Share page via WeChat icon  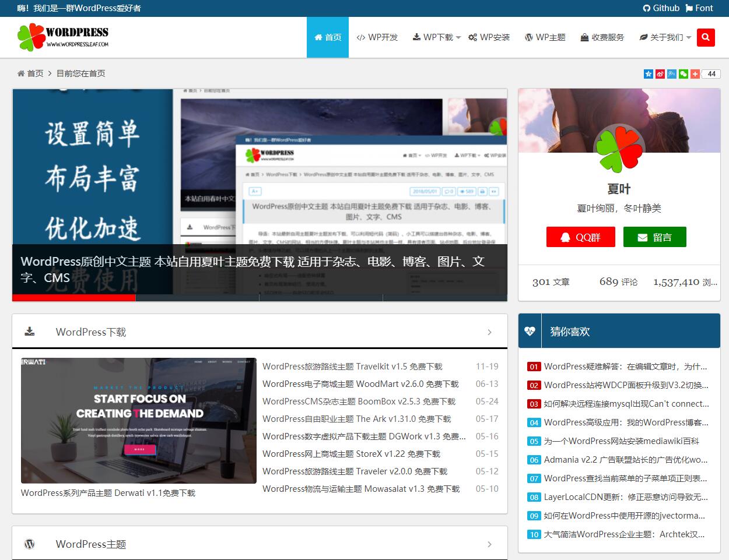point(684,74)
